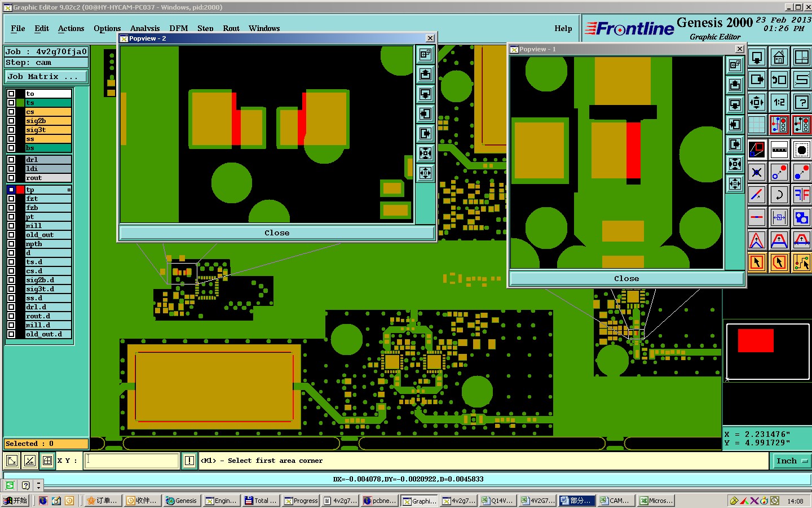Expand the small toolbar options arrow
The width and height of the screenshot is (812, 508).
(x=38, y=485)
